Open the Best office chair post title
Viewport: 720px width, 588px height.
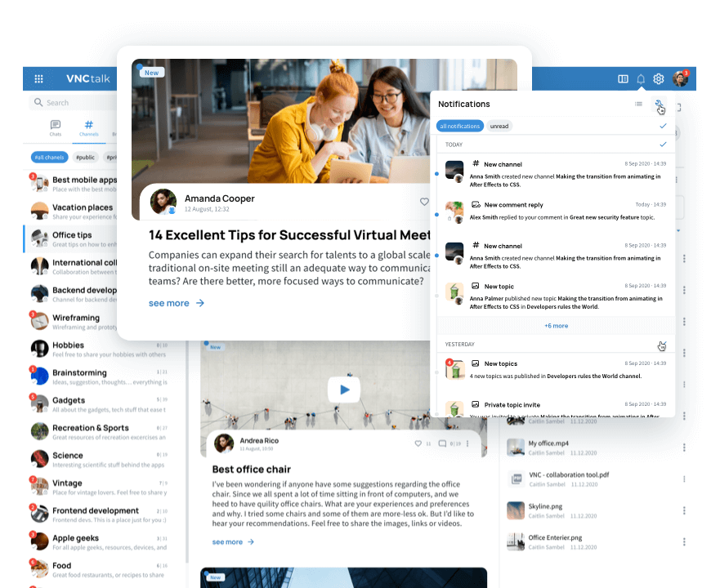point(251,469)
